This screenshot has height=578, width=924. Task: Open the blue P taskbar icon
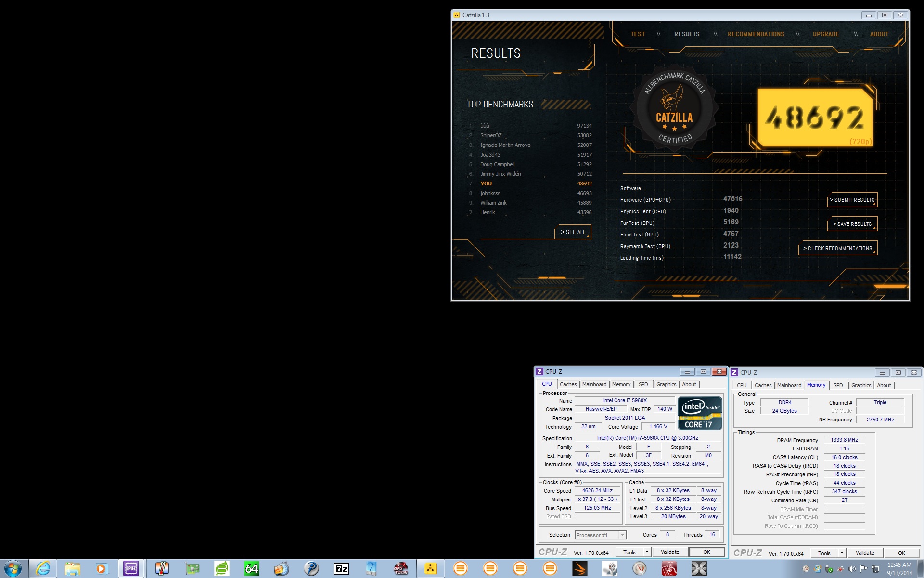(311, 569)
